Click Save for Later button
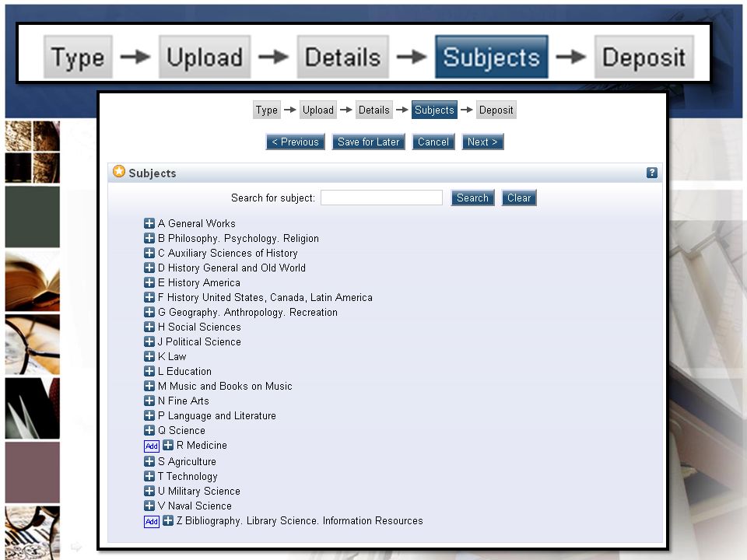Image resolution: width=747 pixels, height=560 pixels. click(368, 142)
